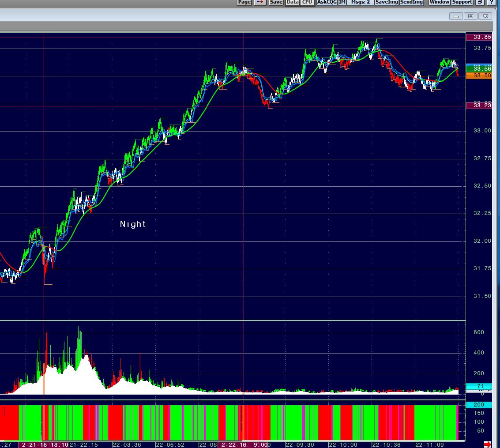Click the restore-windows icon in top toolbar

480,2
